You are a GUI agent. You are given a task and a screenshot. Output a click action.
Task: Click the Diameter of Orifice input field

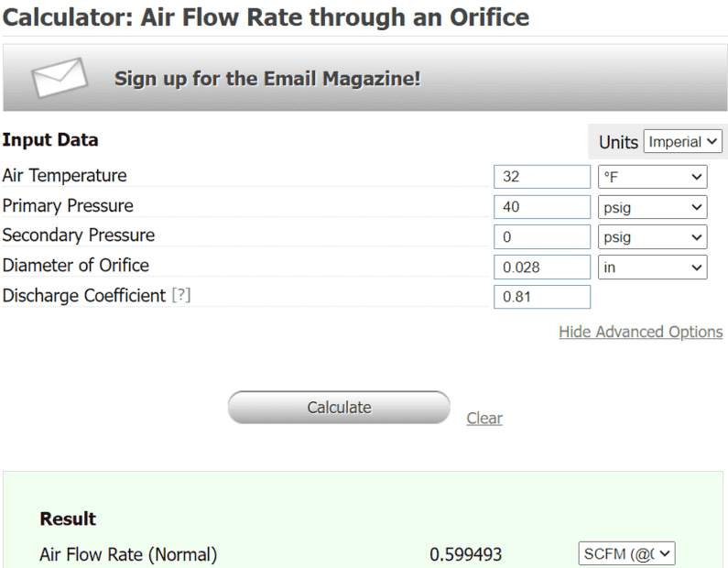click(x=541, y=268)
